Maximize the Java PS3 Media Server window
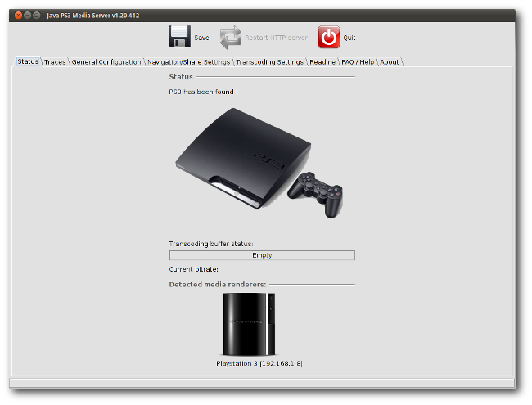 37,16
